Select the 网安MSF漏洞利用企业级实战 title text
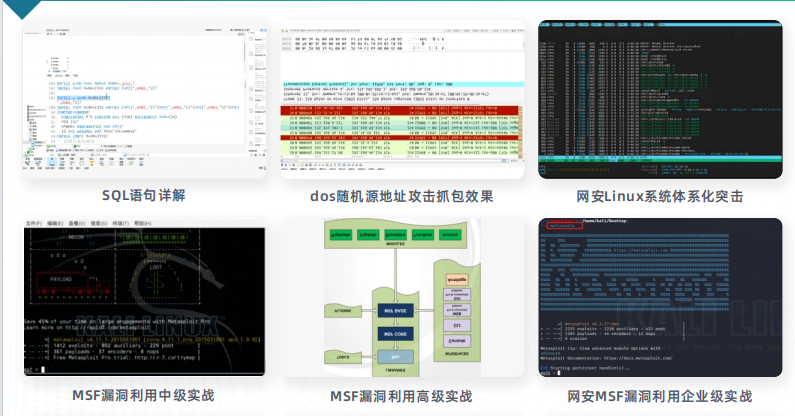 660,396
